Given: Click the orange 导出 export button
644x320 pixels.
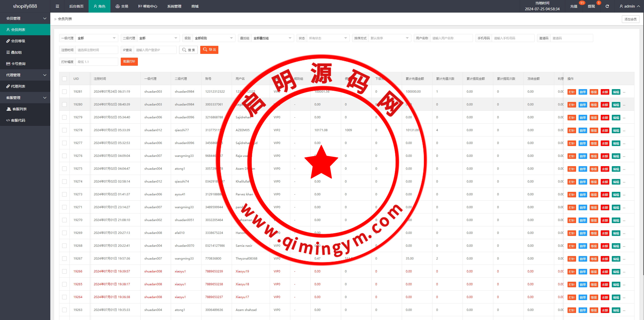Looking at the screenshot, I should pos(209,50).
